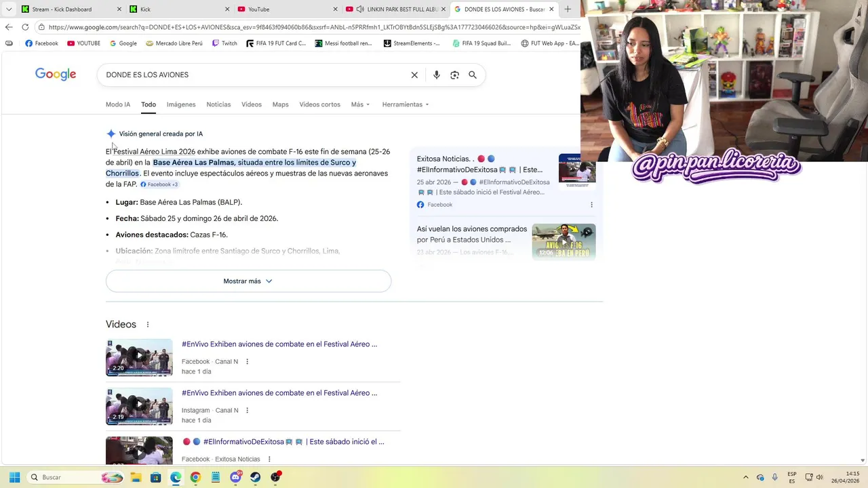The image size is (868, 488).
Task: Mute the Linkin Park tab audio icon
Action: click(359, 9)
